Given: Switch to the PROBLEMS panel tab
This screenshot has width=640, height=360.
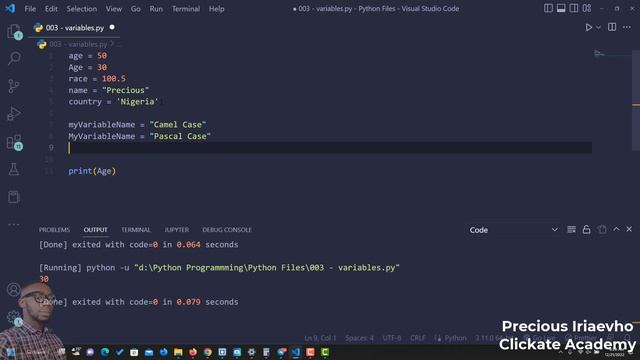Looking at the screenshot, I should click(54, 230).
